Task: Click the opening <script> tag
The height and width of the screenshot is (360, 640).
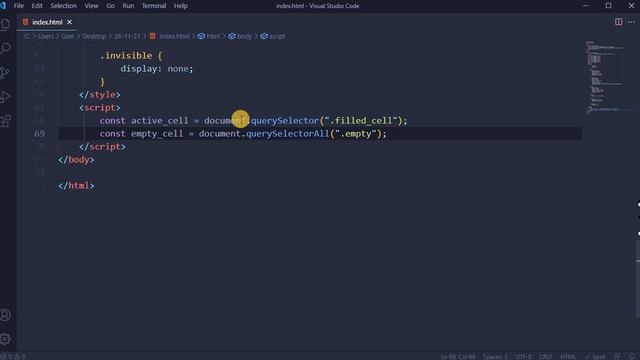Action: coord(100,107)
